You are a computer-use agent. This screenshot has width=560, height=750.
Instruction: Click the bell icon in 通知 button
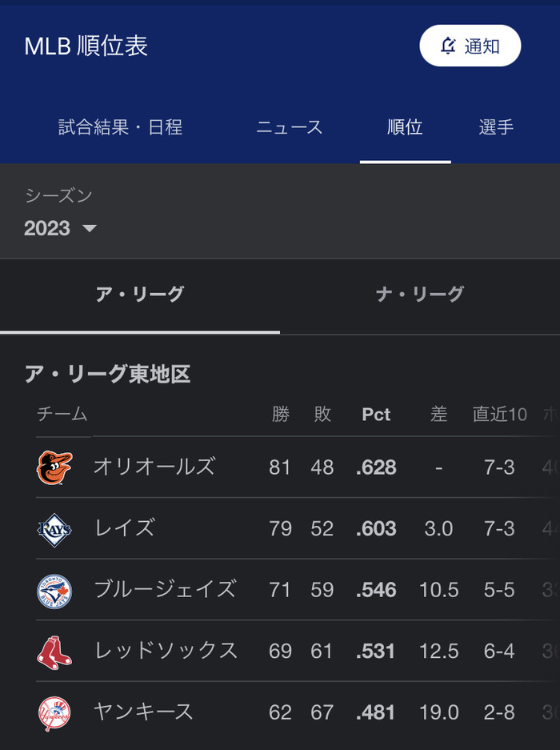pyautogui.click(x=448, y=46)
